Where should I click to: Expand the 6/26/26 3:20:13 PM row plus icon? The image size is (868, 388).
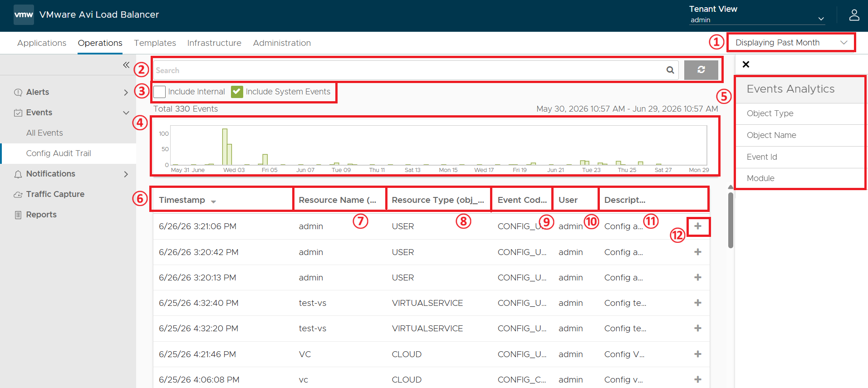pyautogui.click(x=698, y=277)
